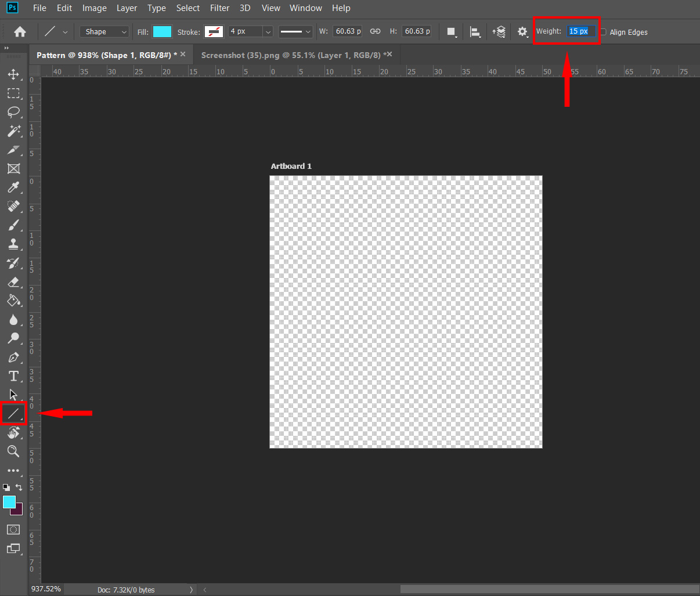Switch to Screenshot (35).png tab
The image size is (700, 596).
point(290,55)
